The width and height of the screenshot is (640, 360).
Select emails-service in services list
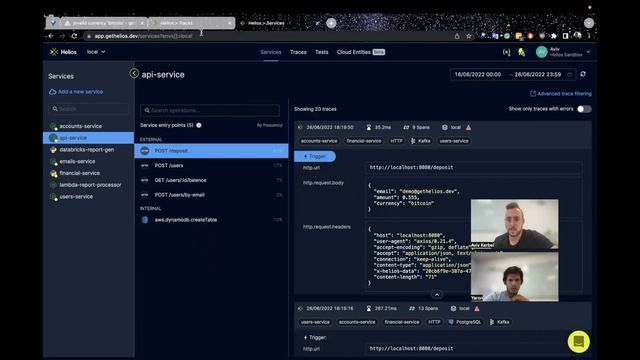[x=77, y=162]
